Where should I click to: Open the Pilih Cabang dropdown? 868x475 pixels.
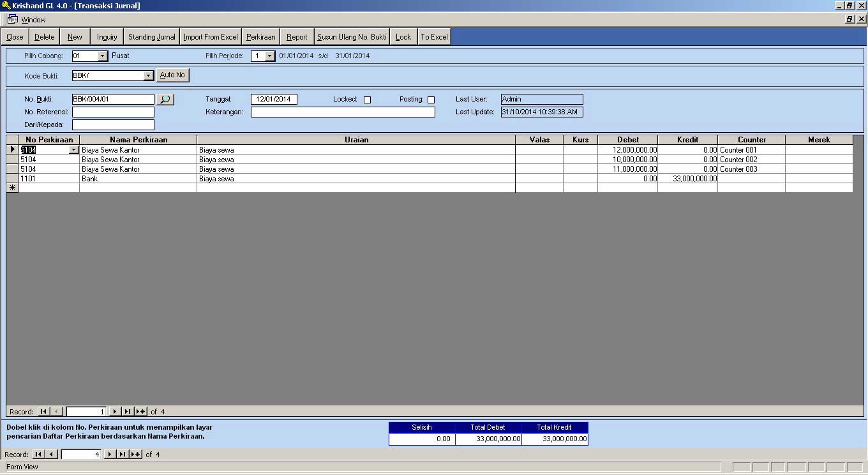(102, 56)
